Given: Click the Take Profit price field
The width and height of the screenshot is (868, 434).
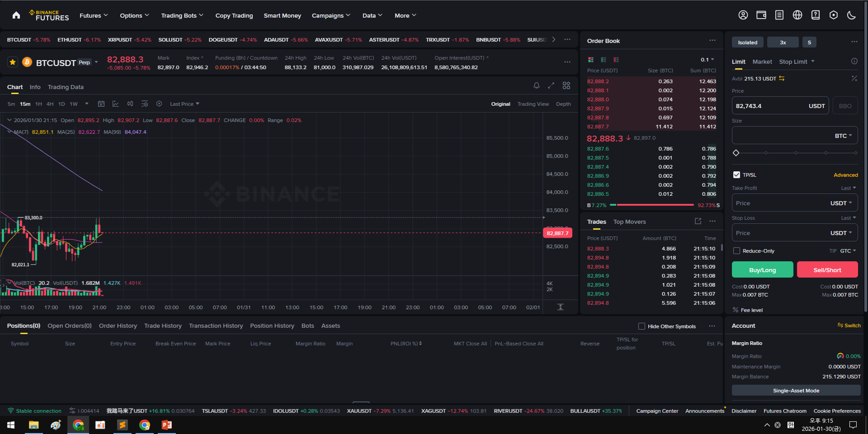Looking at the screenshot, I should coord(794,203).
